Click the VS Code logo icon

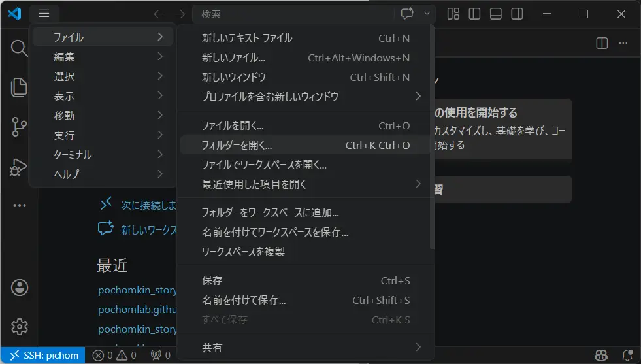[x=15, y=14]
